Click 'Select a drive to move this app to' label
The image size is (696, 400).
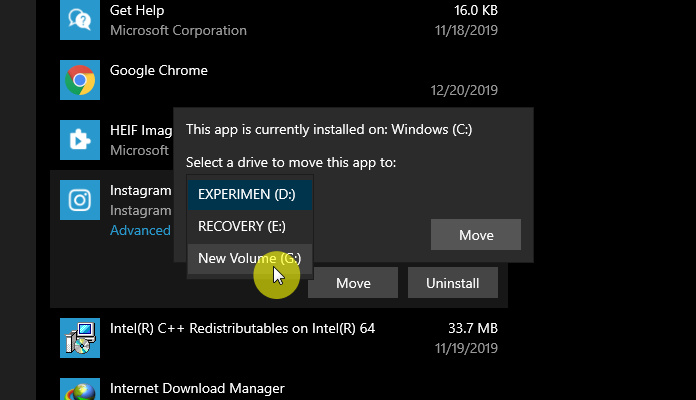click(x=291, y=162)
